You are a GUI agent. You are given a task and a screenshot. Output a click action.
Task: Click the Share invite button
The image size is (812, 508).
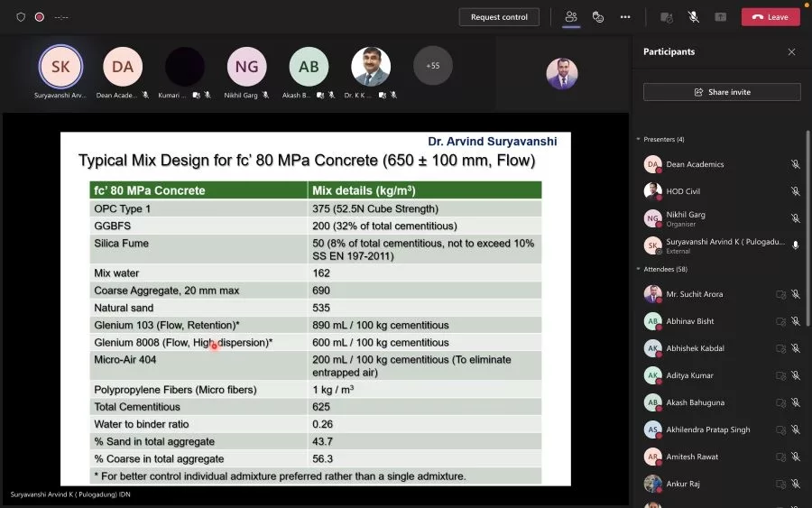(x=722, y=92)
